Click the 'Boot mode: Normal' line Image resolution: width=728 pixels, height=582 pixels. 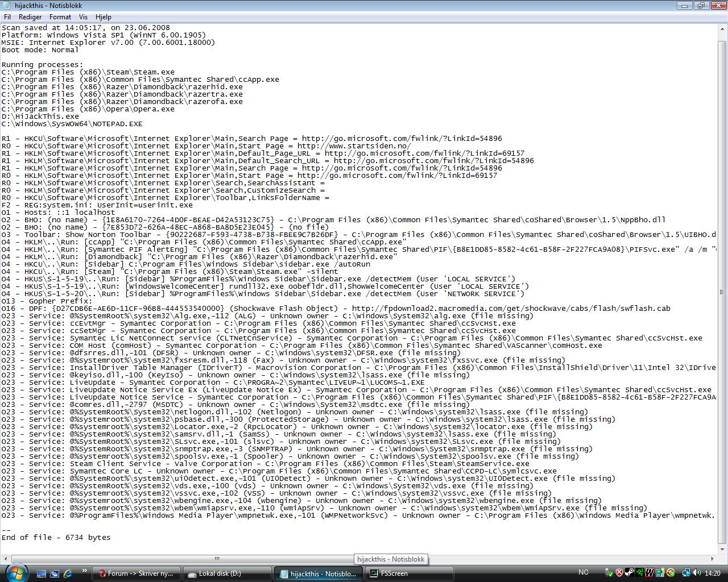point(40,49)
